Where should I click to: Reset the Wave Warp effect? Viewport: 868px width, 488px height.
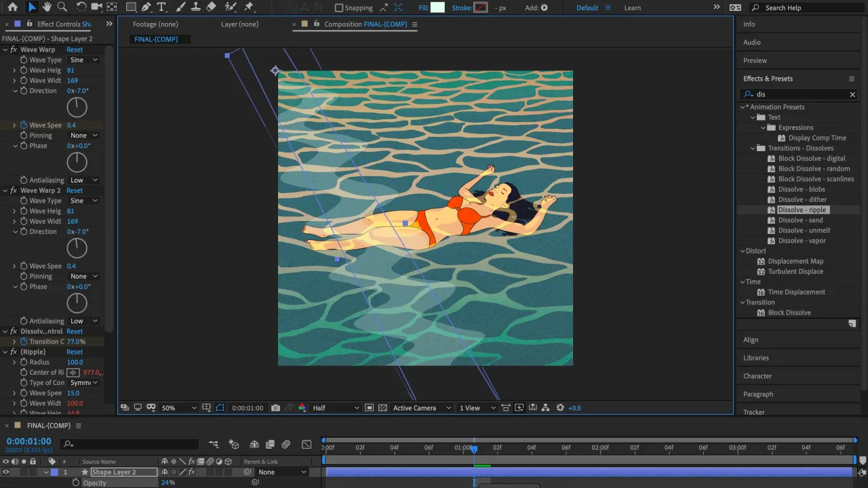pos(75,50)
